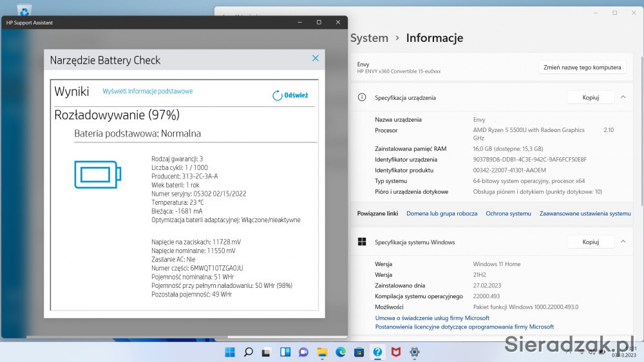Open Chat app on the taskbar
Image resolution: width=644 pixels, height=362 pixels.
pos(303,352)
